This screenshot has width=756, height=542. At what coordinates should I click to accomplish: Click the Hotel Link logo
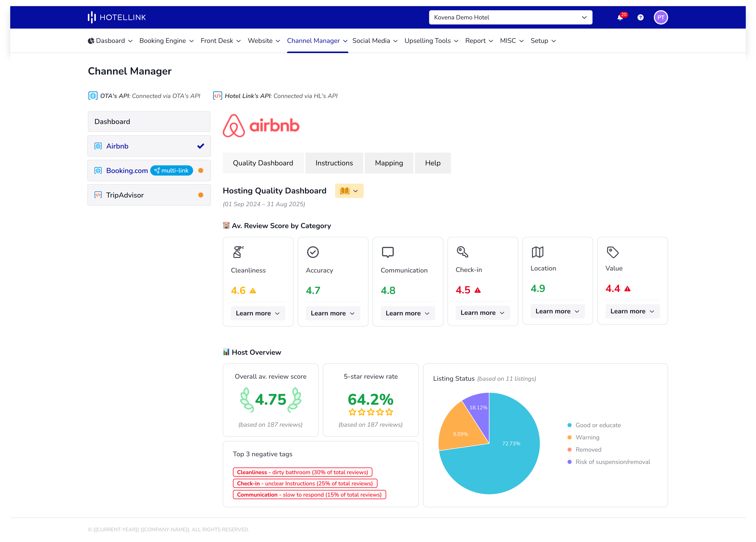116,17
